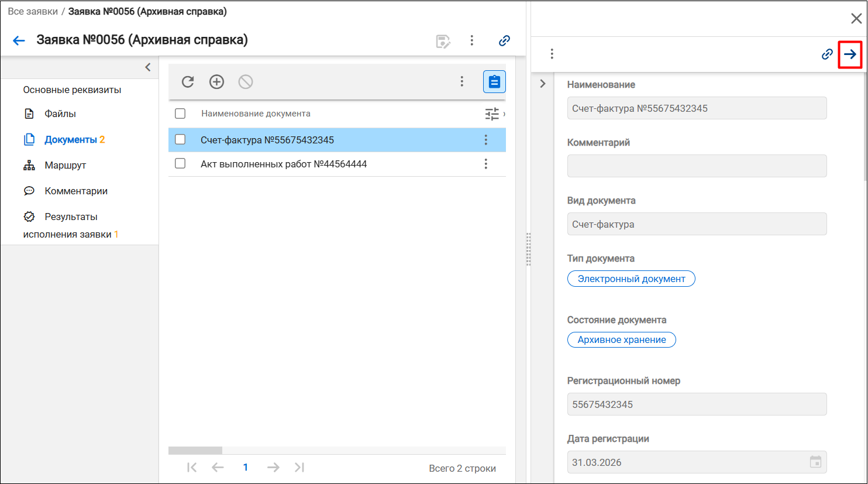Open the column settings sliders icon
The height and width of the screenshot is (484, 868).
(x=492, y=114)
